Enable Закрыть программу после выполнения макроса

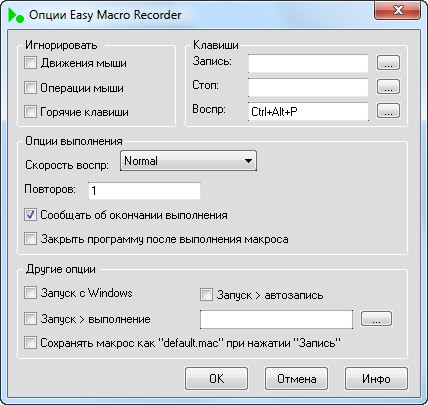coord(30,239)
